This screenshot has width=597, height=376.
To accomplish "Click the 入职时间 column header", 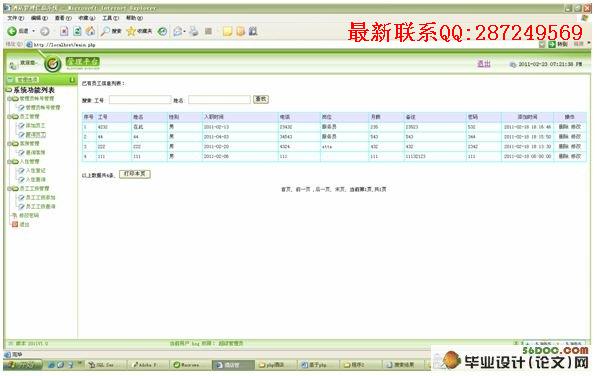I will [240, 117].
